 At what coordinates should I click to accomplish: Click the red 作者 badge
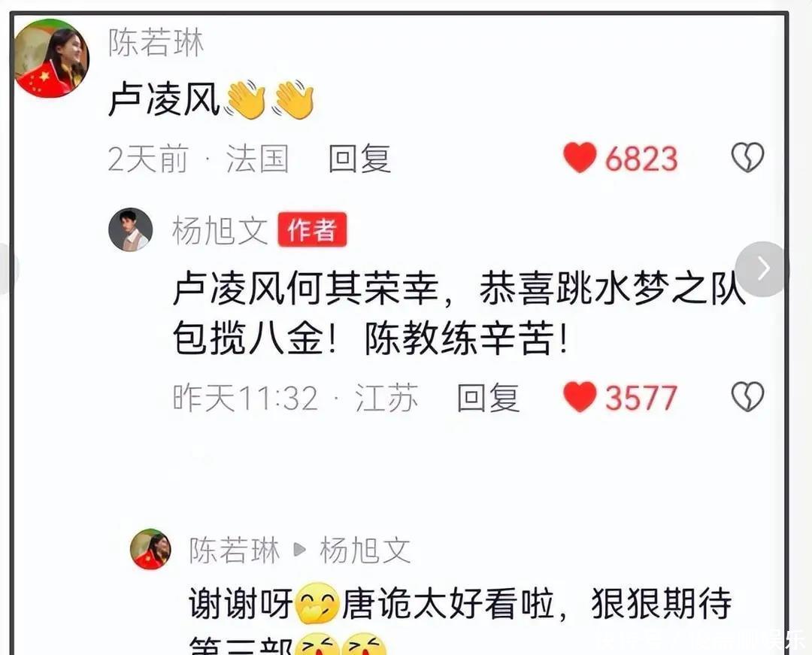click(312, 230)
